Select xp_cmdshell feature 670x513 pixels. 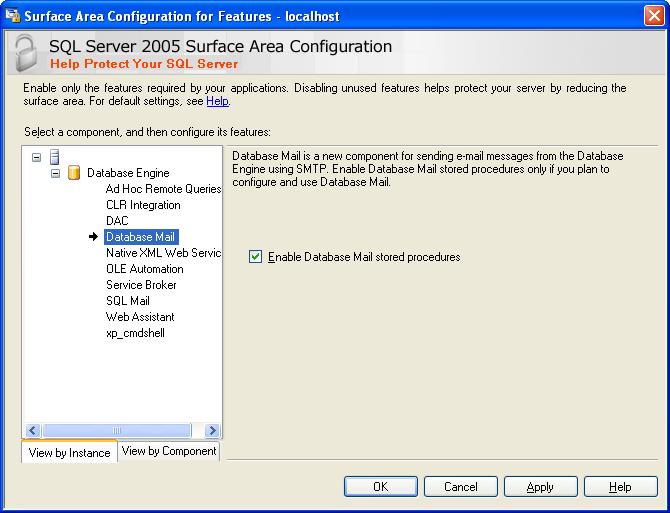(x=135, y=333)
